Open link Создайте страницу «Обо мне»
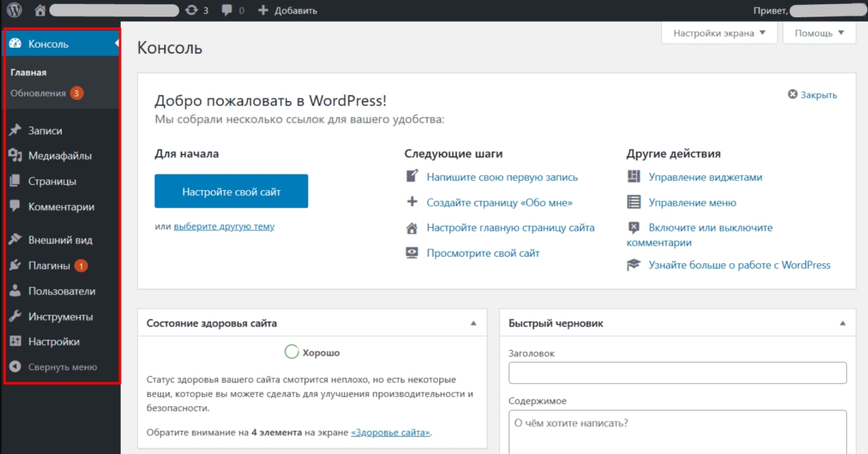This screenshot has width=868, height=454. pyautogui.click(x=500, y=202)
